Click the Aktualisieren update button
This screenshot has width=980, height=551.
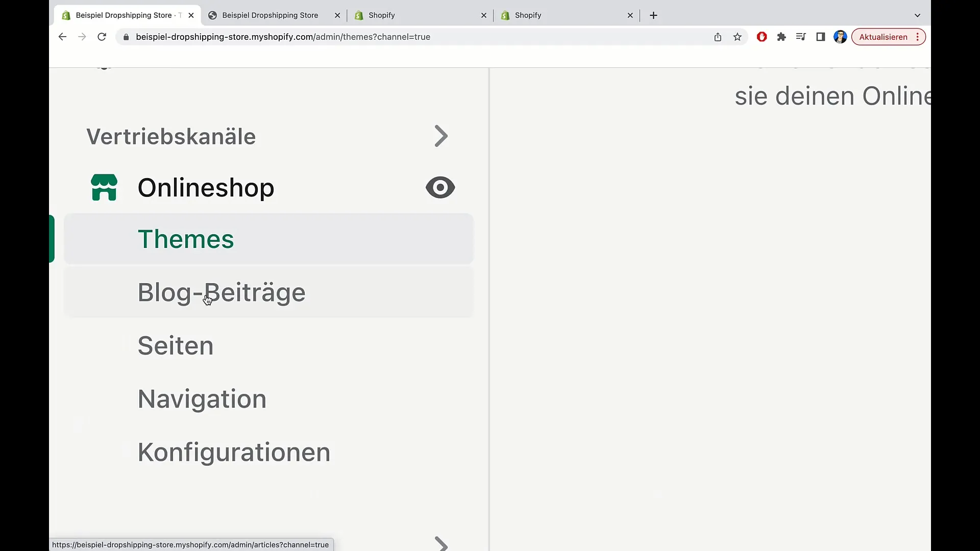pos(883,37)
